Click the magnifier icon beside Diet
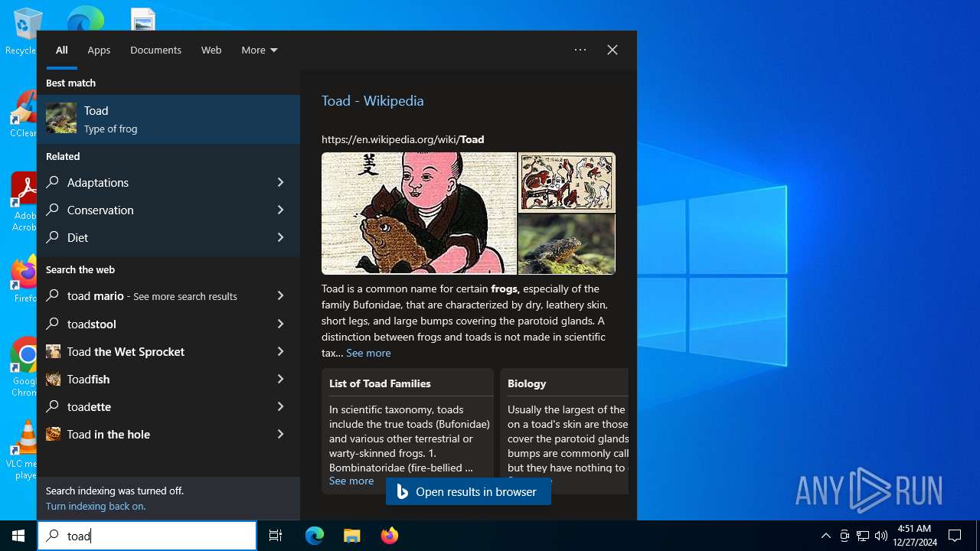Image resolution: width=980 pixels, height=551 pixels. tap(53, 237)
